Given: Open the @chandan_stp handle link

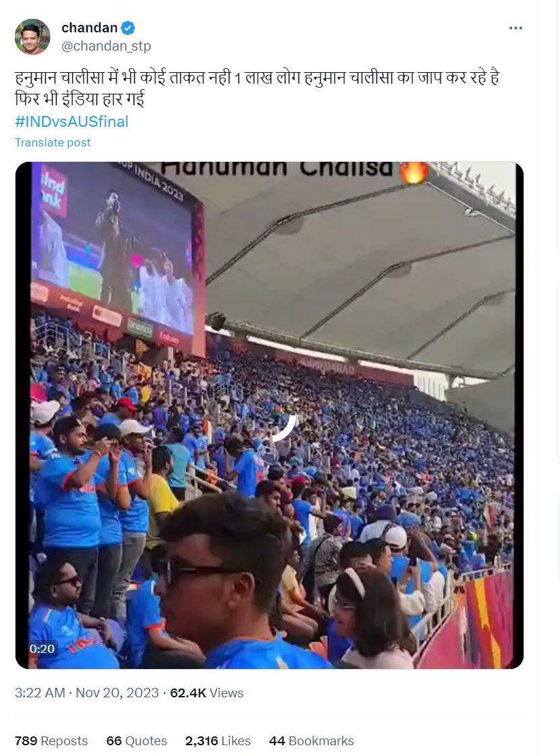Looking at the screenshot, I should [106, 46].
